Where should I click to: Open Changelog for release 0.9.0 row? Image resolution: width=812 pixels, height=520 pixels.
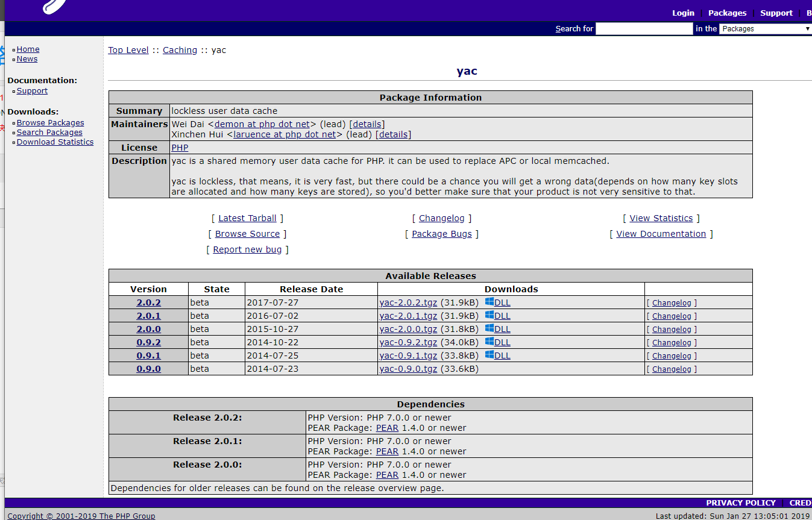(x=672, y=369)
